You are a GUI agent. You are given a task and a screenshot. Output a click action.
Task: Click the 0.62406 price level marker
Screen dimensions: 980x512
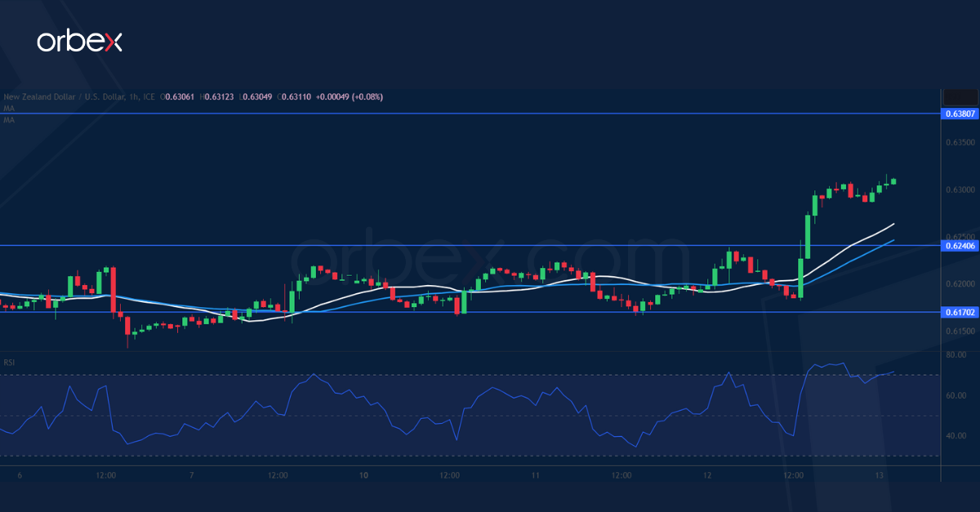pos(960,246)
